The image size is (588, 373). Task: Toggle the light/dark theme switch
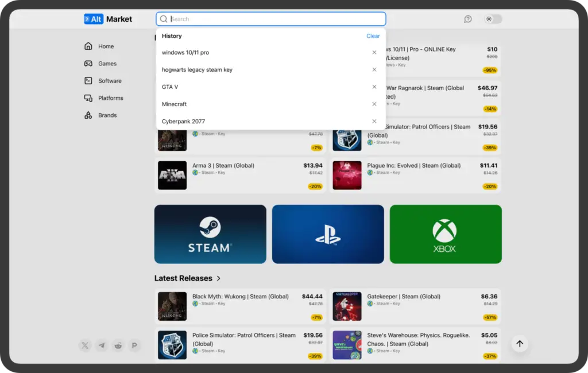click(x=493, y=19)
